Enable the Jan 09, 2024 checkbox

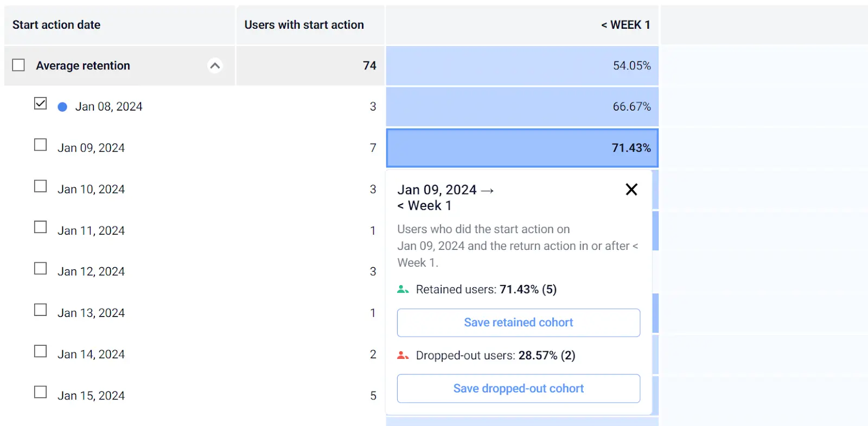40,145
